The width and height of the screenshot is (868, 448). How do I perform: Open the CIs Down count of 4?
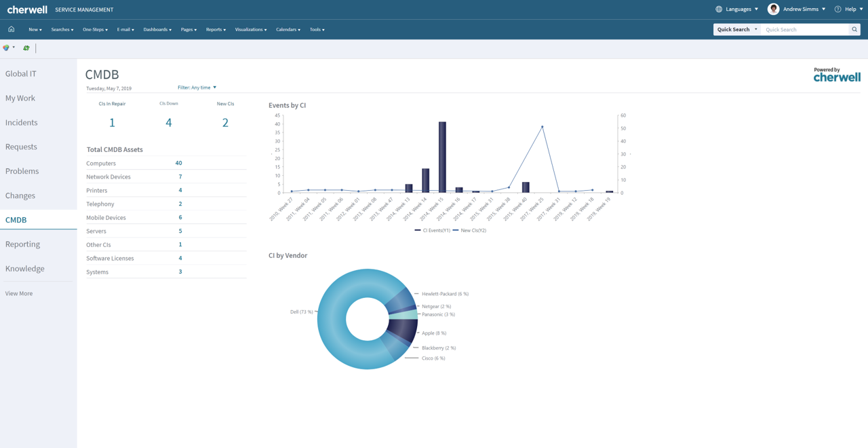click(x=169, y=123)
